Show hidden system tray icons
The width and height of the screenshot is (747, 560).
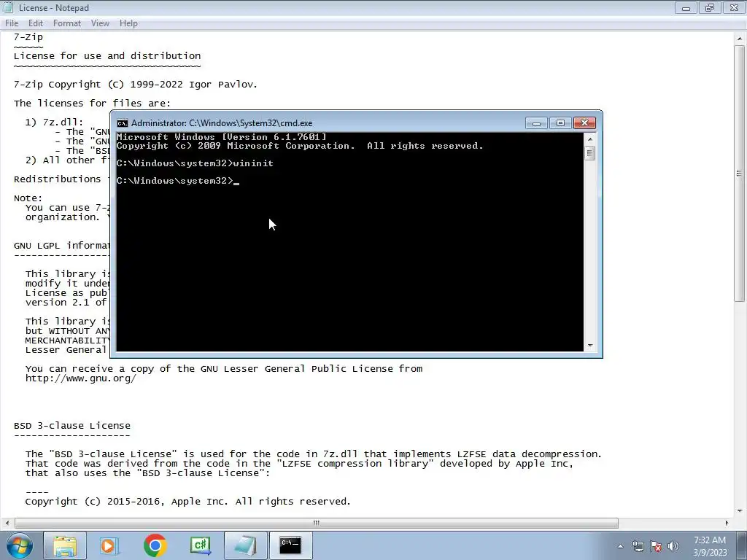620,546
